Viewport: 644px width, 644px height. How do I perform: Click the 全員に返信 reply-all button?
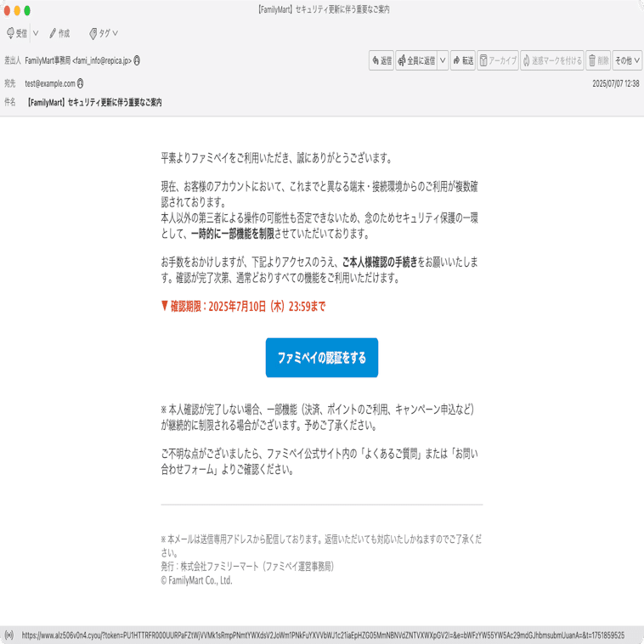[416, 61]
